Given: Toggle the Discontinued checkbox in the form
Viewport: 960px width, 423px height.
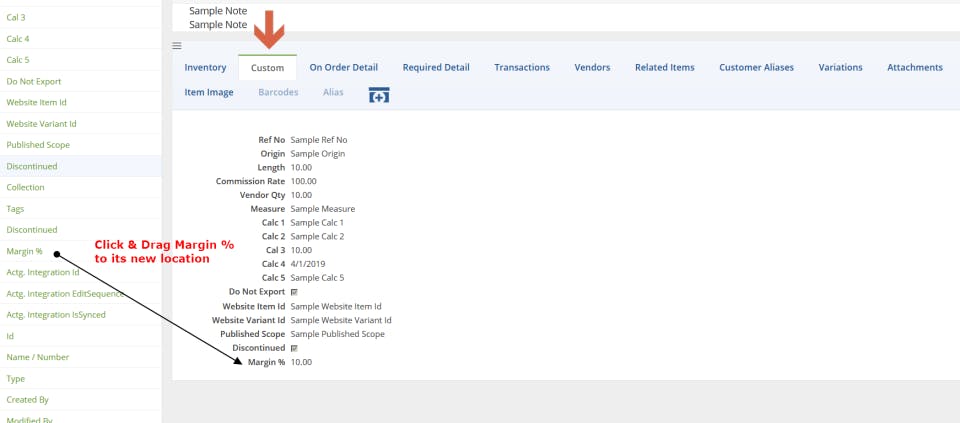Looking at the screenshot, I should coord(294,348).
